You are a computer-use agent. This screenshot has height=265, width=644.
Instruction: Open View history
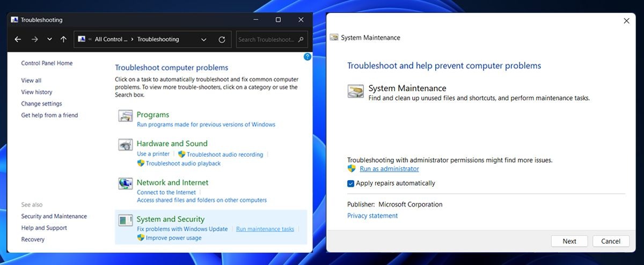[x=36, y=92]
